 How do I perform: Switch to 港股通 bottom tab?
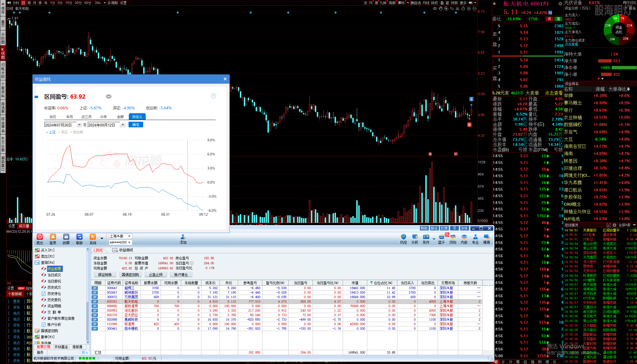coord(77,347)
